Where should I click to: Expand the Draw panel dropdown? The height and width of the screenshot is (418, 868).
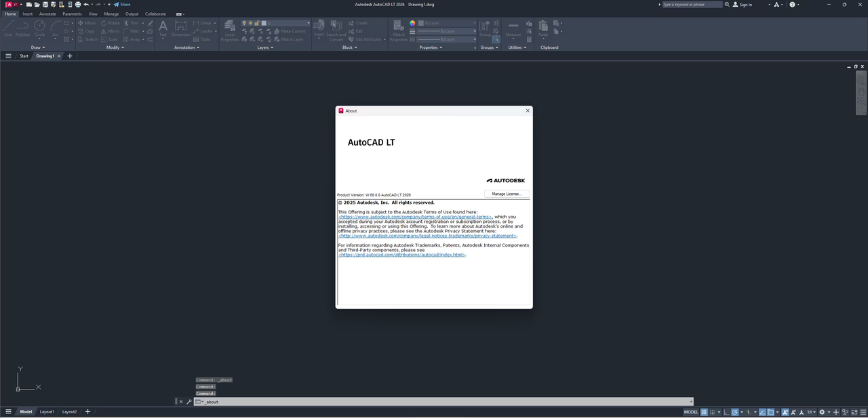38,47
